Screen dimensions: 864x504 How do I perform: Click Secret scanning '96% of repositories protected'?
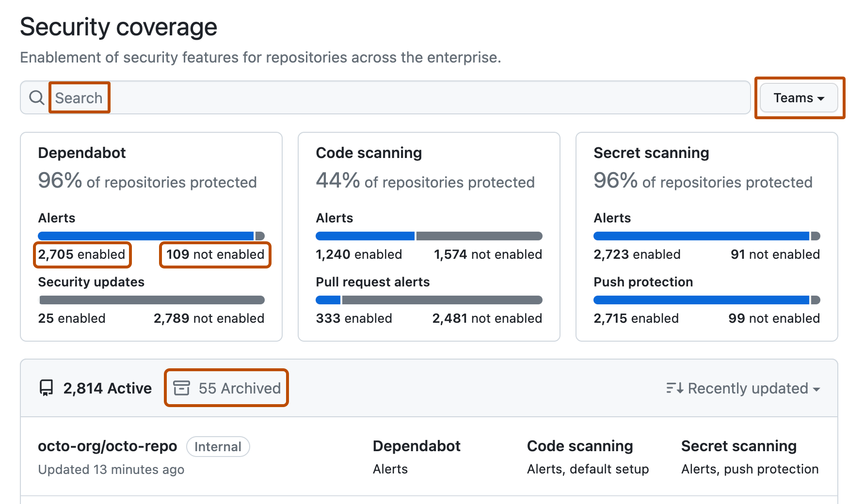click(x=703, y=181)
